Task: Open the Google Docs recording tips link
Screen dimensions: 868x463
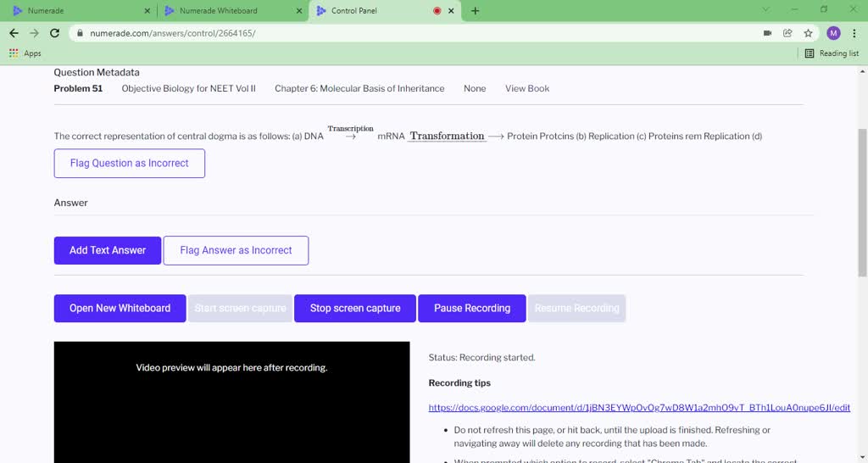Action: pos(639,408)
